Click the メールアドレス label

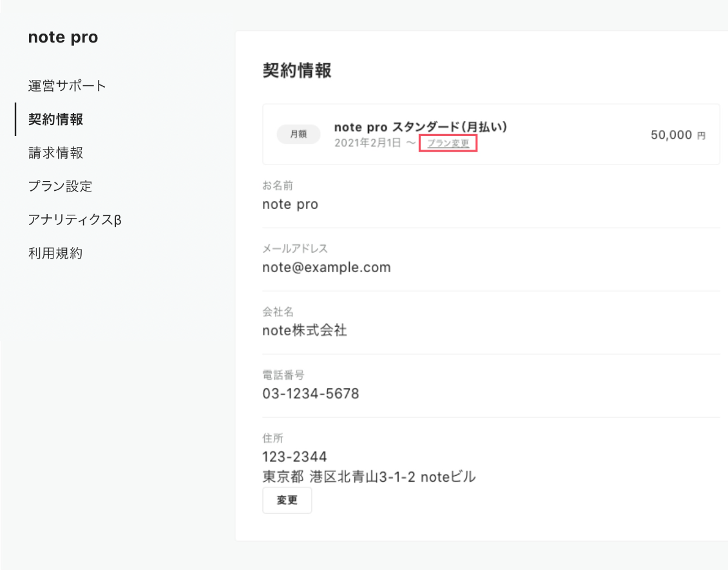coord(295,248)
